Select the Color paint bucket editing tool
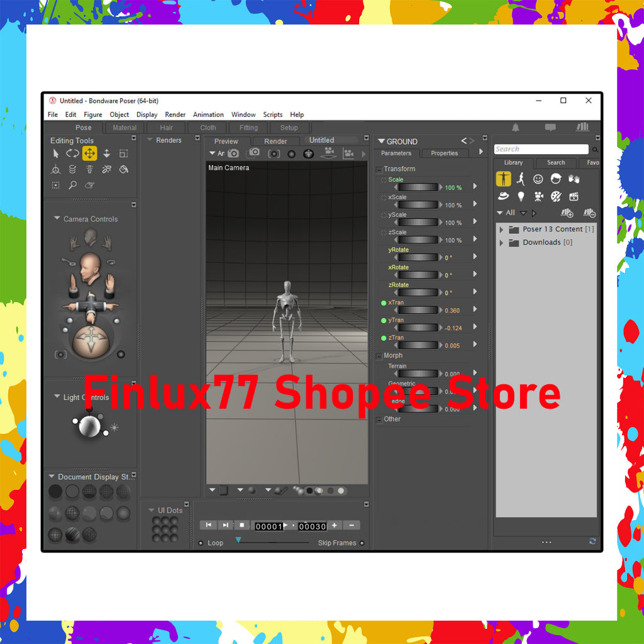 coord(124,170)
